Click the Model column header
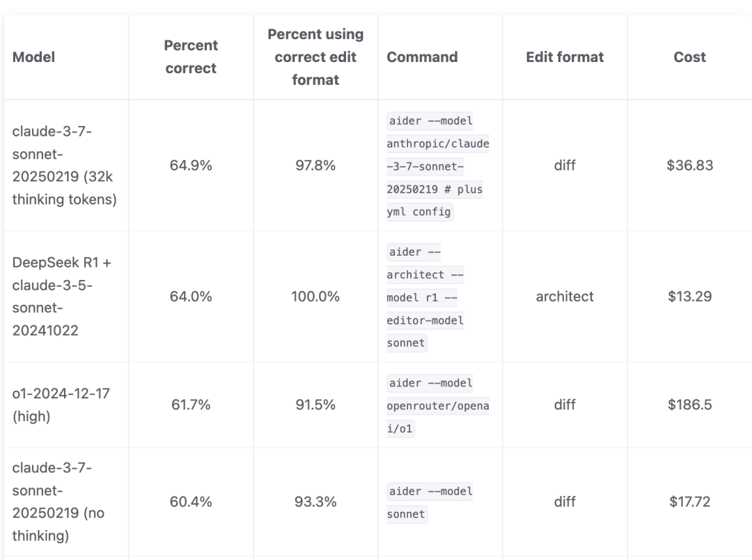This screenshot has width=752, height=560. pyautogui.click(x=33, y=57)
